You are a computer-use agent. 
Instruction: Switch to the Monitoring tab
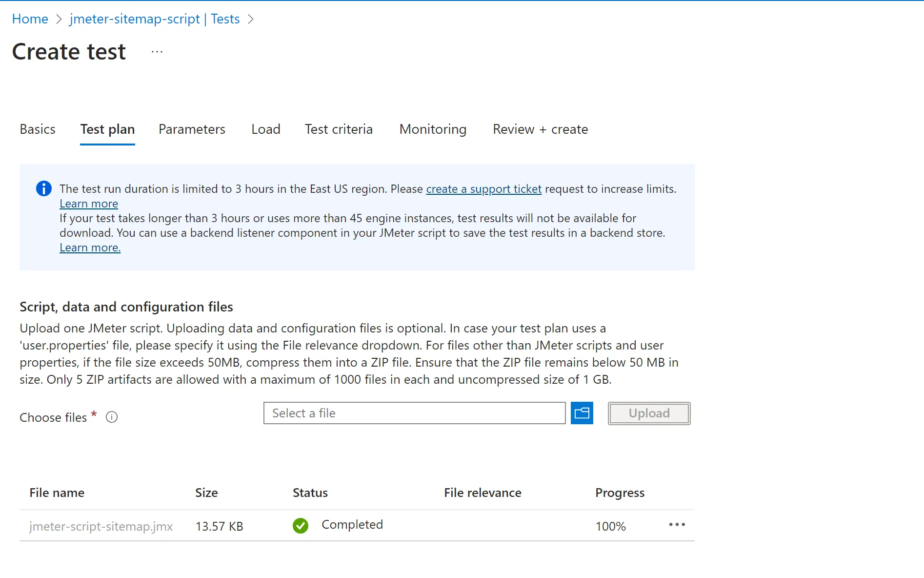(433, 129)
